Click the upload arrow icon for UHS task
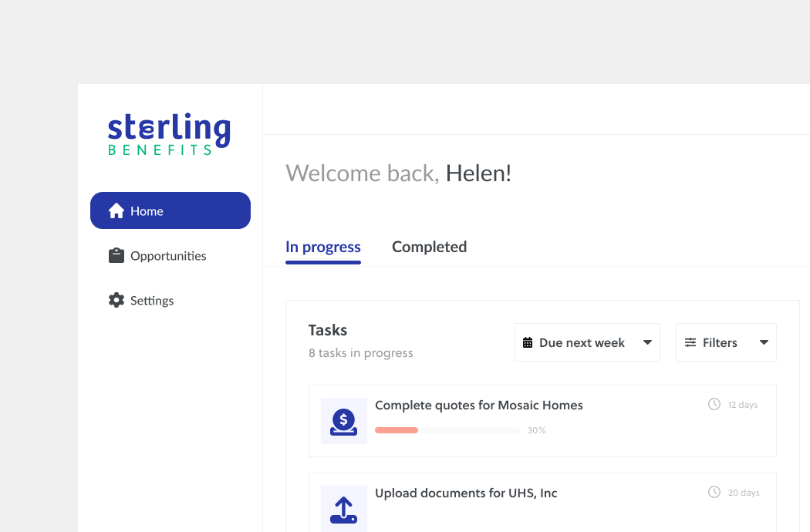The width and height of the screenshot is (810, 532). click(x=344, y=508)
